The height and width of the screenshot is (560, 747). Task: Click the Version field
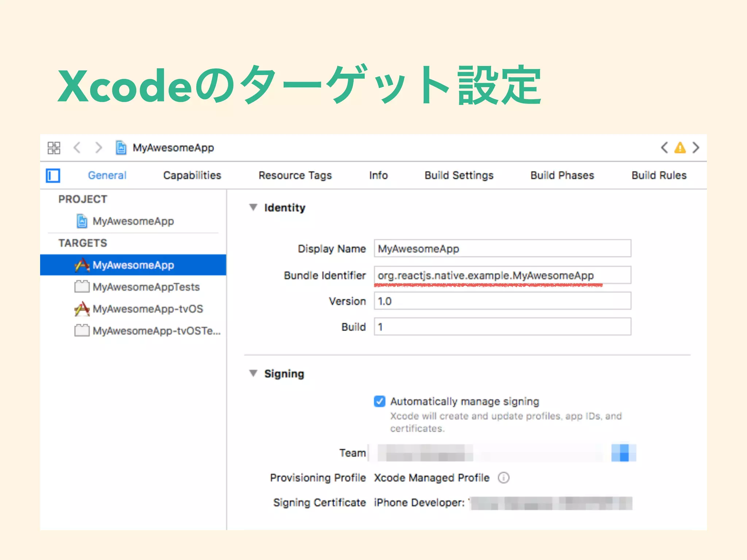point(503,301)
